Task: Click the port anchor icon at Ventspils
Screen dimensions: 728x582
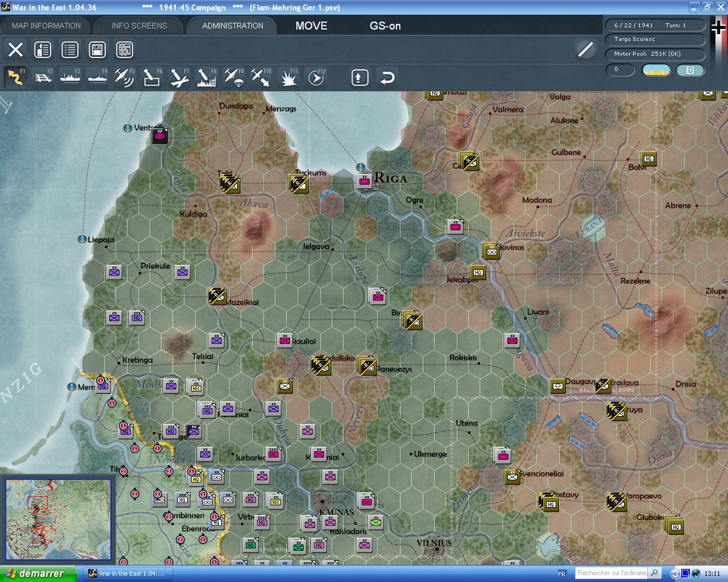Action: click(127, 128)
